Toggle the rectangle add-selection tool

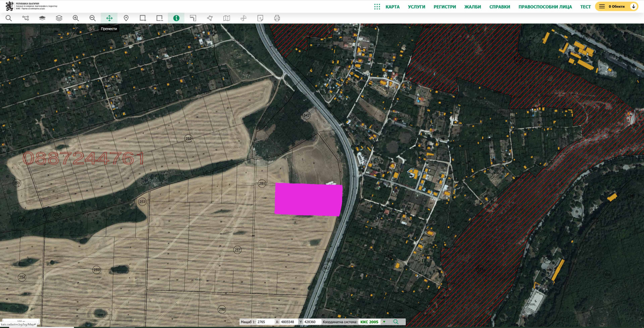coord(143,18)
